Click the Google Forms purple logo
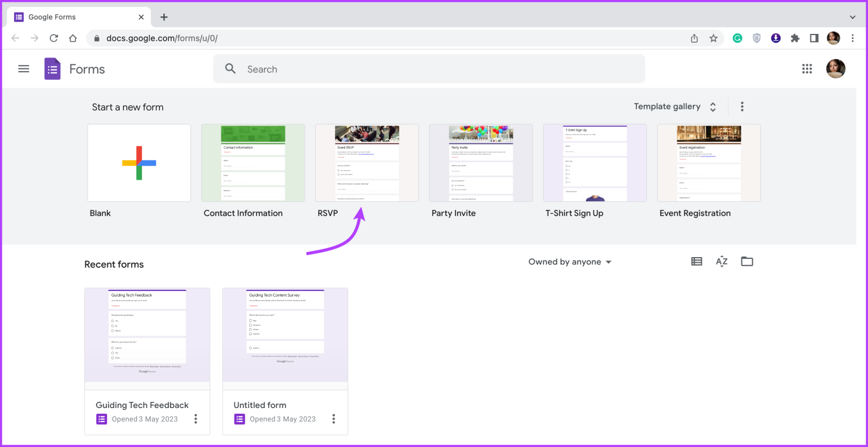This screenshot has width=868, height=447. (x=52, y=68)
